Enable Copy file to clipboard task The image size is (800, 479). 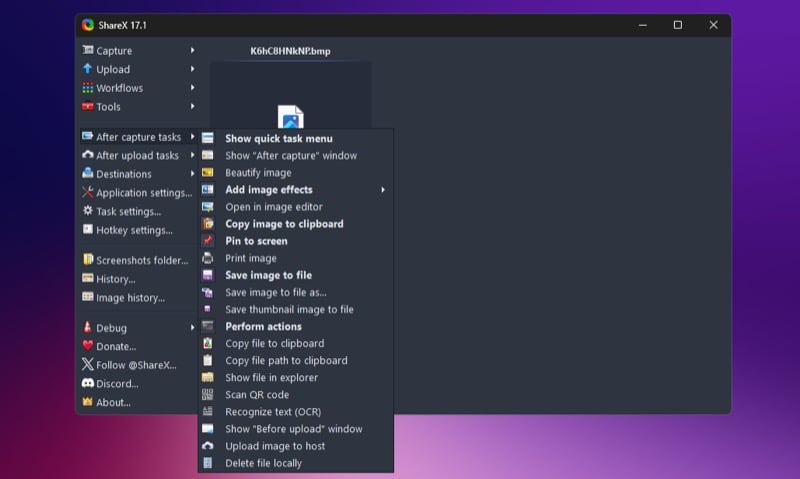click(x=295, y=343)
